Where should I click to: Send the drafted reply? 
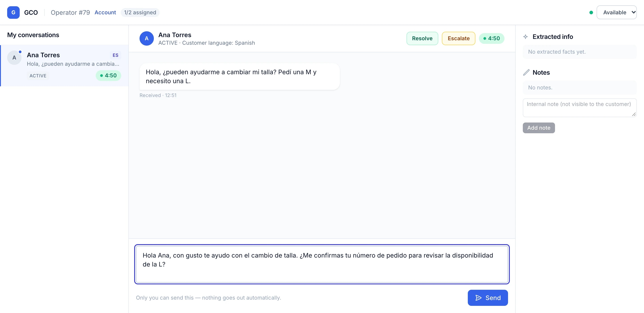(x=487, y=298)
